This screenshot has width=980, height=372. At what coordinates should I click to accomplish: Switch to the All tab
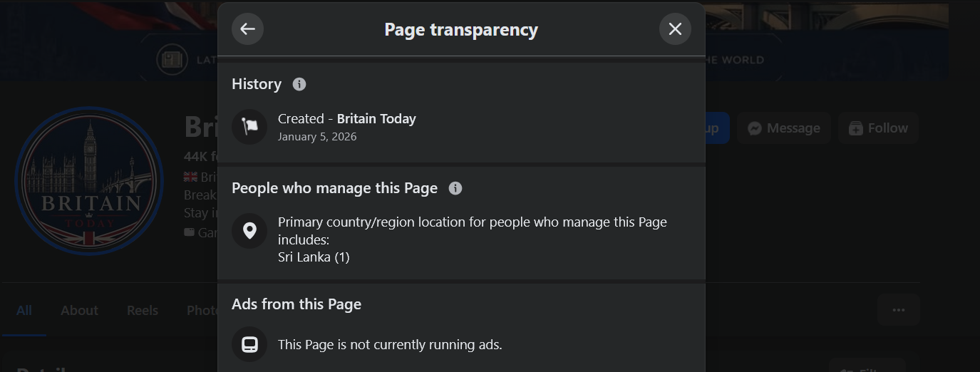(x=24, y=311)
